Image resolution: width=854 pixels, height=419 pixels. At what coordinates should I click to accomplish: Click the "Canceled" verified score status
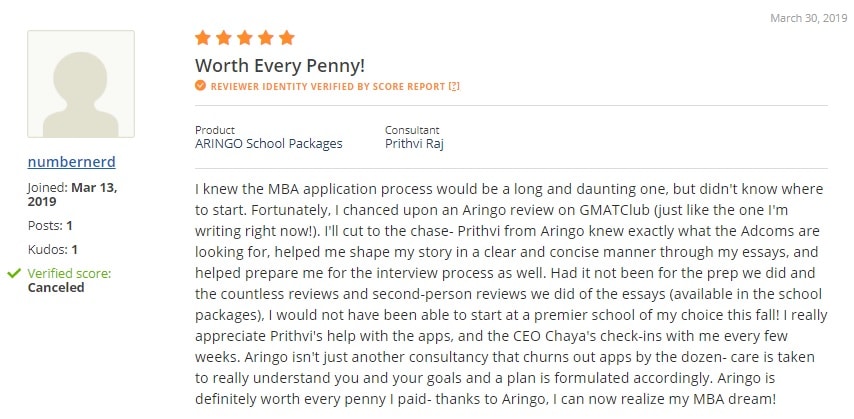pyautogui.click(x=56, y=287)
